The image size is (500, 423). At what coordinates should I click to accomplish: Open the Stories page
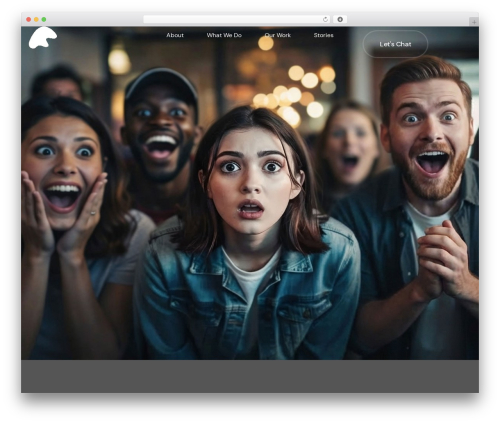click(x=323, y=35)
